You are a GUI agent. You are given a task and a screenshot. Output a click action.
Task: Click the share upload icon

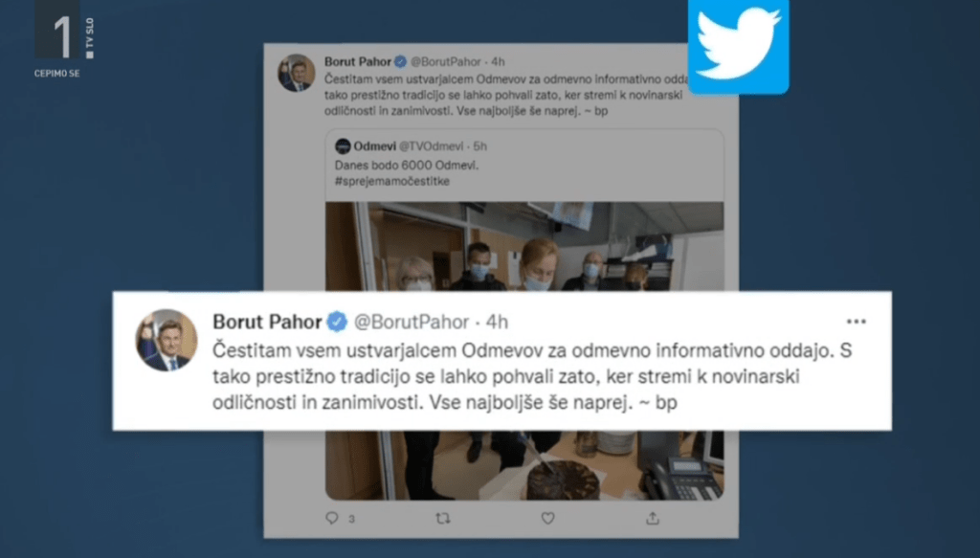tap(653, 518)
